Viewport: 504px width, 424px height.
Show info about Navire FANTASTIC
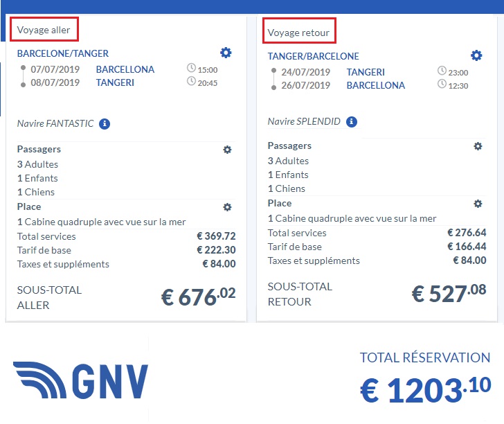(105, 124)
